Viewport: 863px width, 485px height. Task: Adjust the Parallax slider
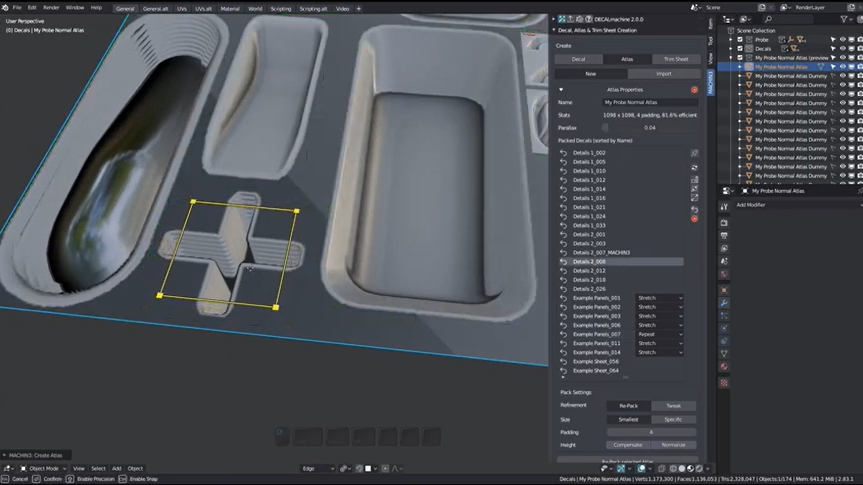point(650,128)
